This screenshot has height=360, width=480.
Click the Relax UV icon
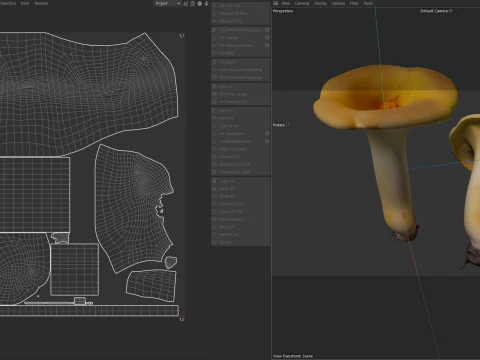point(214,86)
